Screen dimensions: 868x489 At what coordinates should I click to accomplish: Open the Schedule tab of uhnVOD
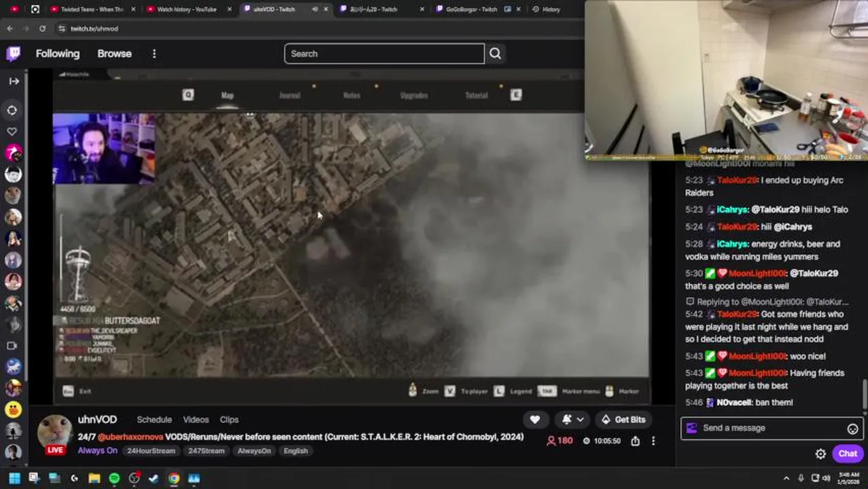click(154, 420)
